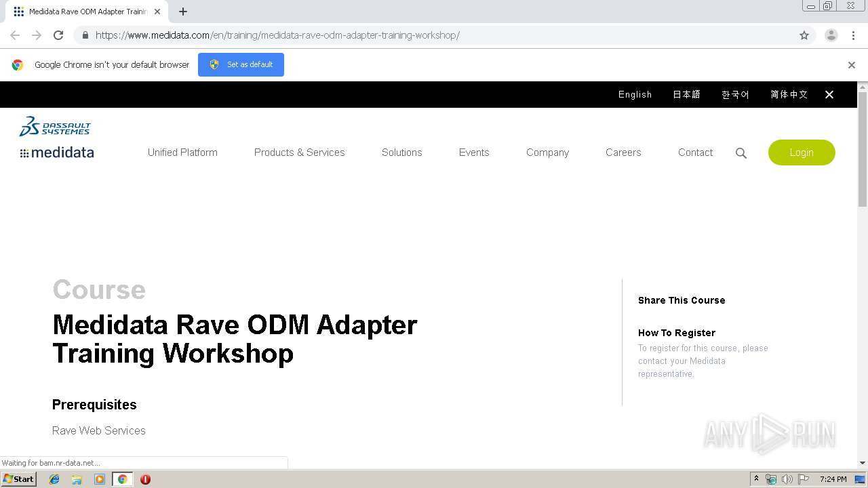Open the Unified Platform menu

182,152
